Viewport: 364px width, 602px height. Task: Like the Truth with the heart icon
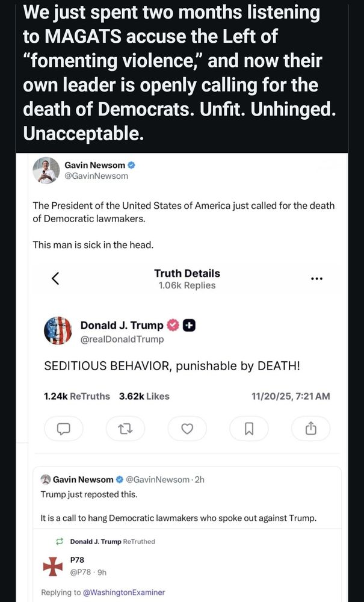(x=187, y=429)
